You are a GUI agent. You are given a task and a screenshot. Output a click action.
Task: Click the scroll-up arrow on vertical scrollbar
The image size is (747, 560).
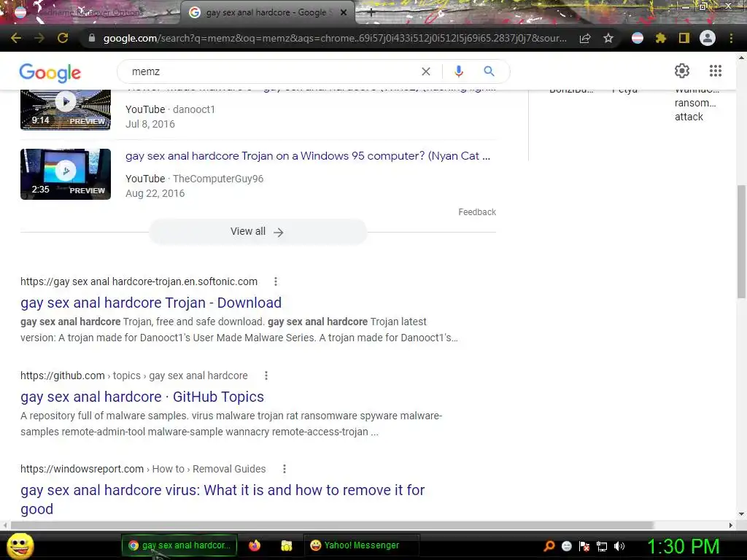point(741,58)
